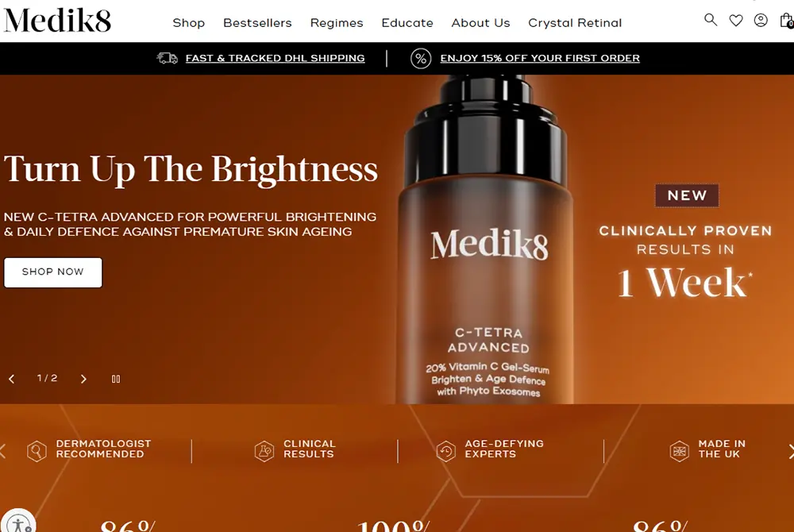The height and width of the screenshot is (532, 794).
Task: Open the search magnifier icon
Action: coord(711,20)
